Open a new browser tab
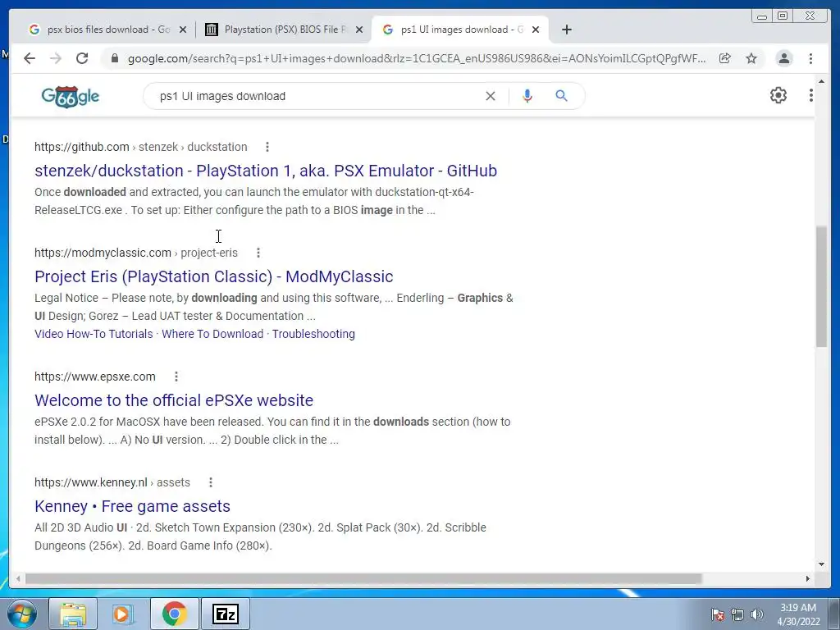Viewport: 840px width, 630px height. pos(567,30)
